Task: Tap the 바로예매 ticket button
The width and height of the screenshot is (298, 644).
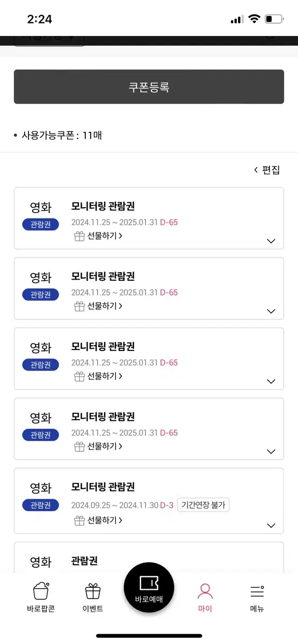Action: (x=149, y=588)
